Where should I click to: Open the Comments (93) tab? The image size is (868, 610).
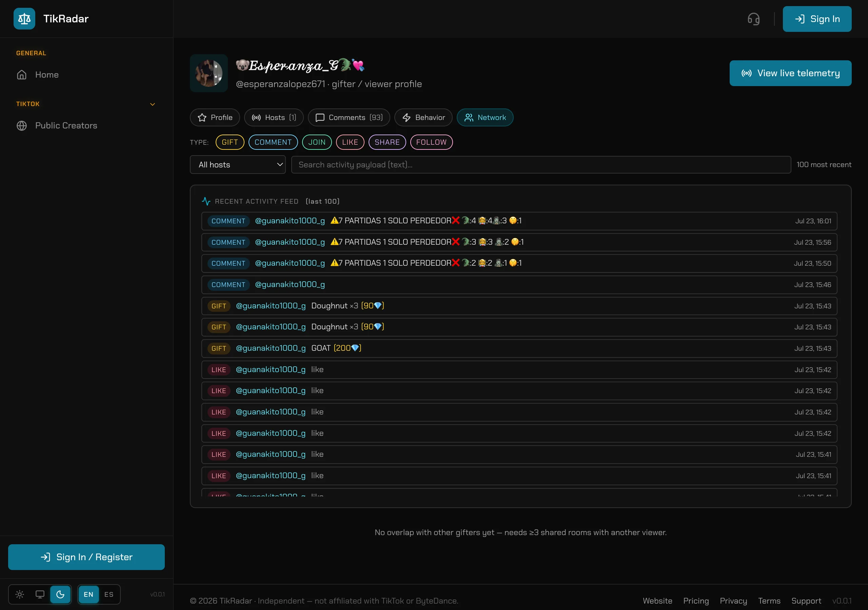(349, 118)
